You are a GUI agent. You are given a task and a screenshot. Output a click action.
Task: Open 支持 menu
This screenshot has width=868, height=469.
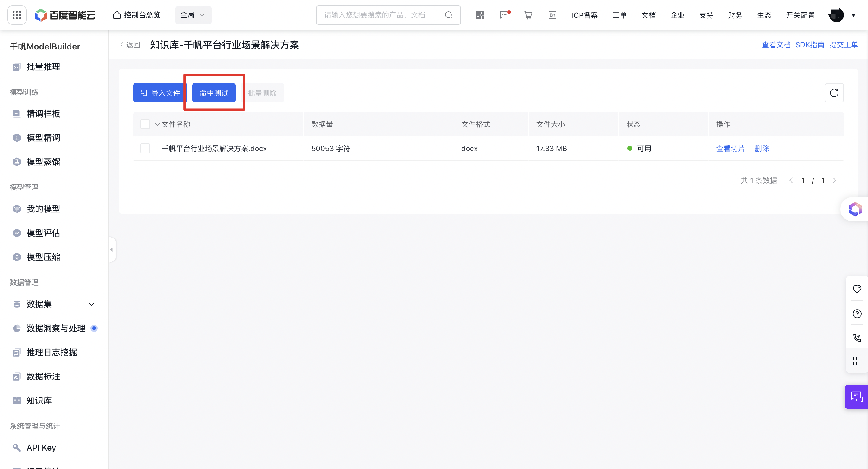point(706,15)
